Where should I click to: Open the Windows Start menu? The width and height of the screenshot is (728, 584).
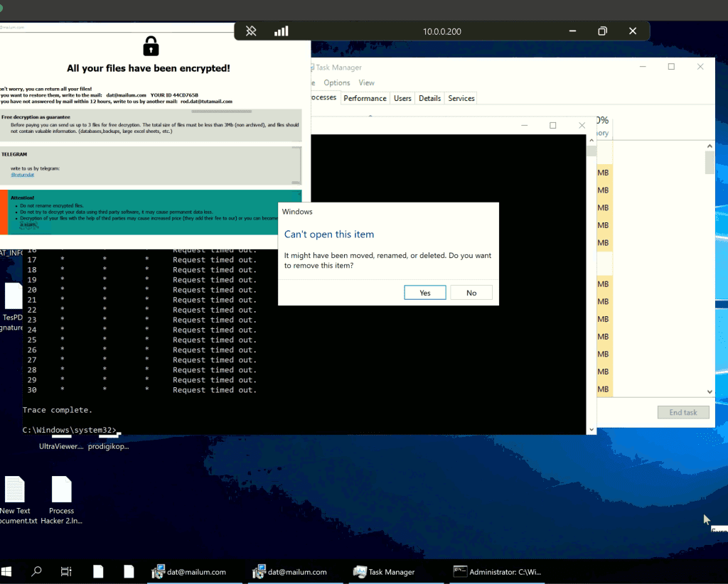pos(8,571)
